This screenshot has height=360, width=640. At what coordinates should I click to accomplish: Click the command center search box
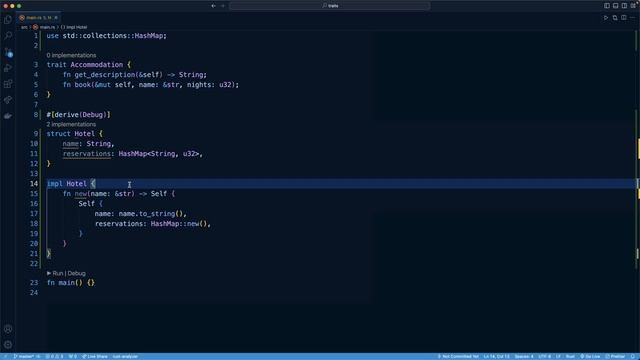[x=330, y=6]
